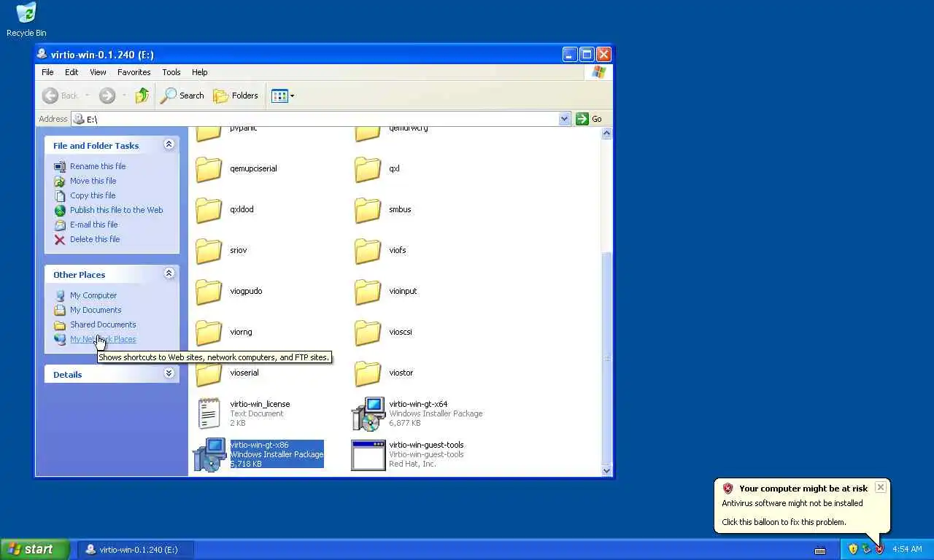Click the keyboard icon on the taskbar
Viewport: 934px width, 560px height.
pos(820,550)
